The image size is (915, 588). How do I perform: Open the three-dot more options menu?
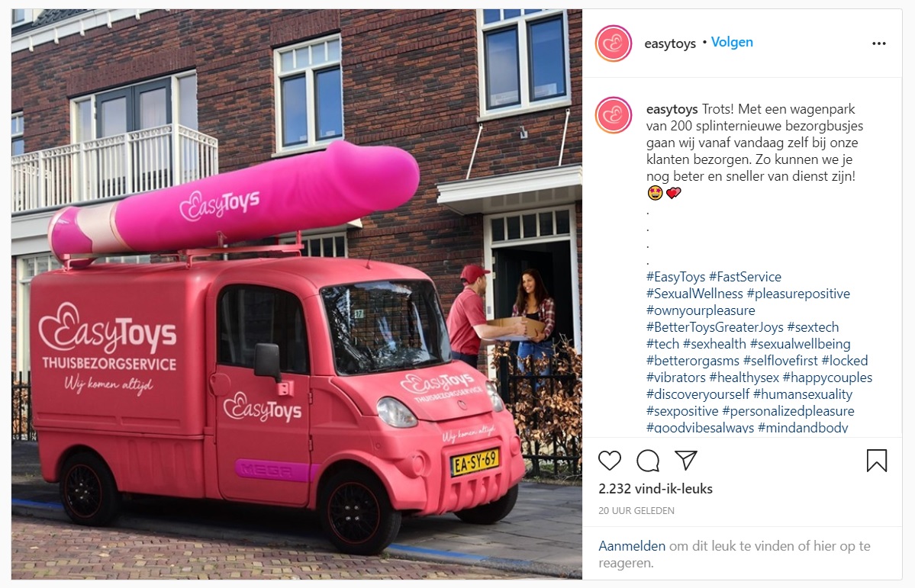tap(879, 43)
